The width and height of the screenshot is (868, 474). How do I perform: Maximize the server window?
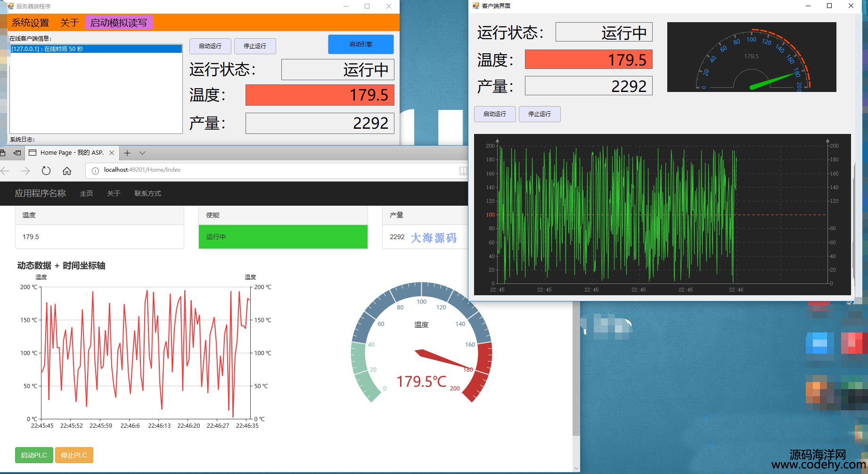click(367, 6)
